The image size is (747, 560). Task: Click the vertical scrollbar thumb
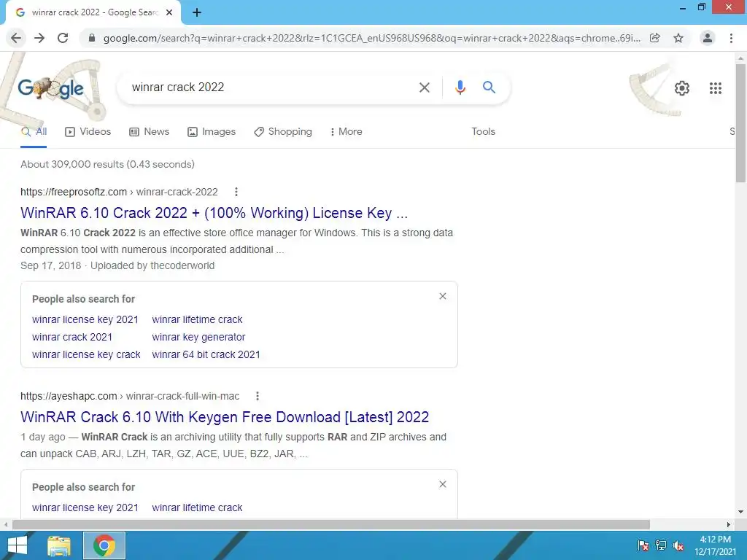pyautogui.click(x=740, y=122)
